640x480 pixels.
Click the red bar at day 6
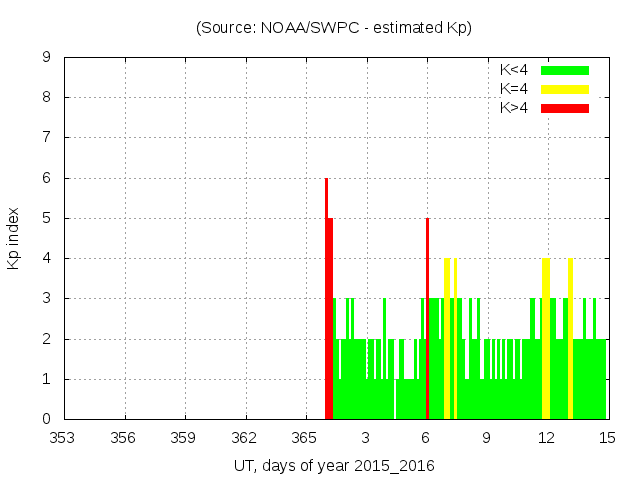point(427,320)
